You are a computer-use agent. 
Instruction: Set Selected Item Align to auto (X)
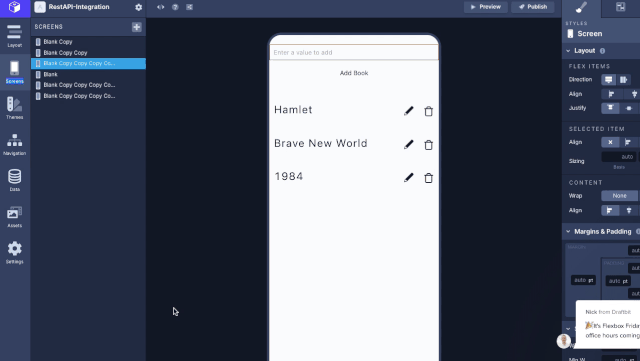pyautogui.click(x=610, y=142)
